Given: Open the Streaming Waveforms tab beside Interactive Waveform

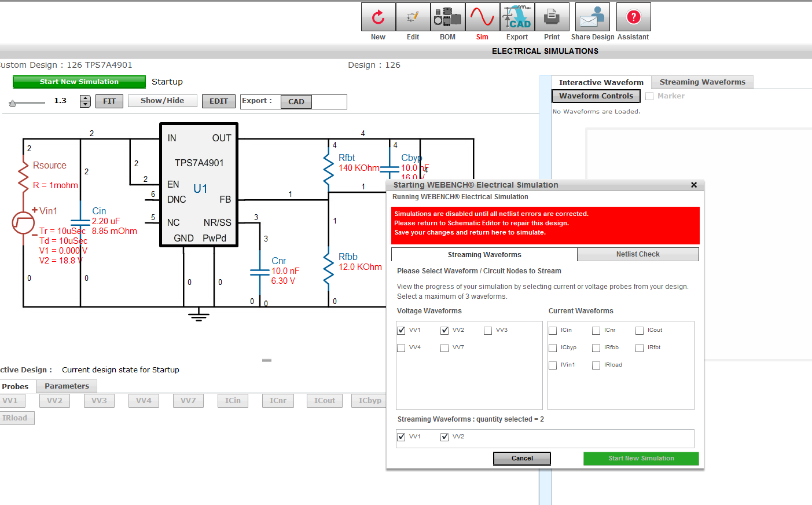Looking at the screenshot, I should coord(703,82).
